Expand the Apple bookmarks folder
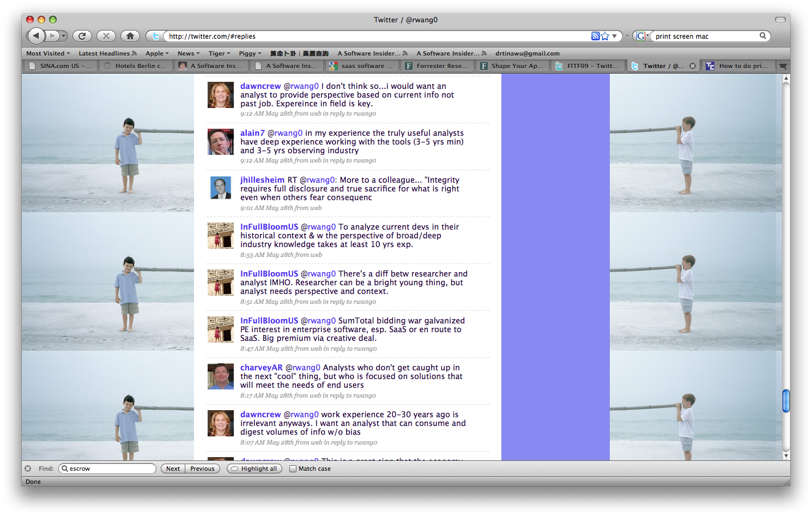The height and width of the screenshot is (516, 812). tap(157, 53)
